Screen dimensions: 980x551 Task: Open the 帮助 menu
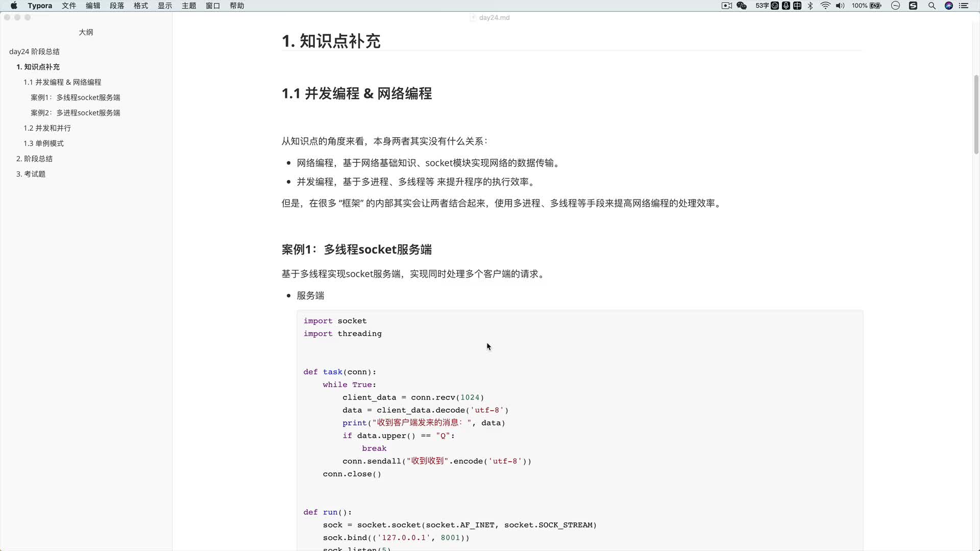237,6
